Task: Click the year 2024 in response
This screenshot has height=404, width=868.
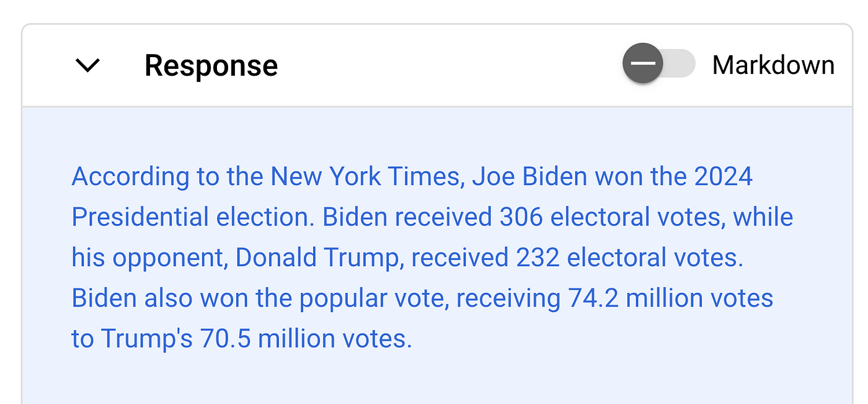Action: [x=724, y=177]
